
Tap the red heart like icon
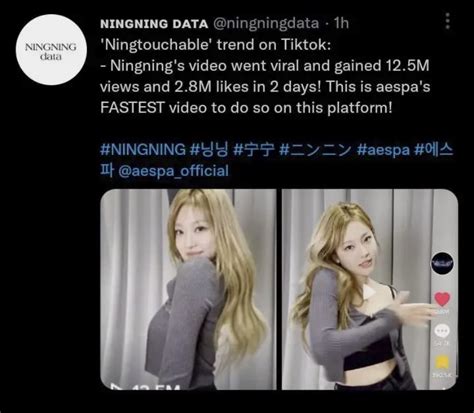[x=442, y=299]
